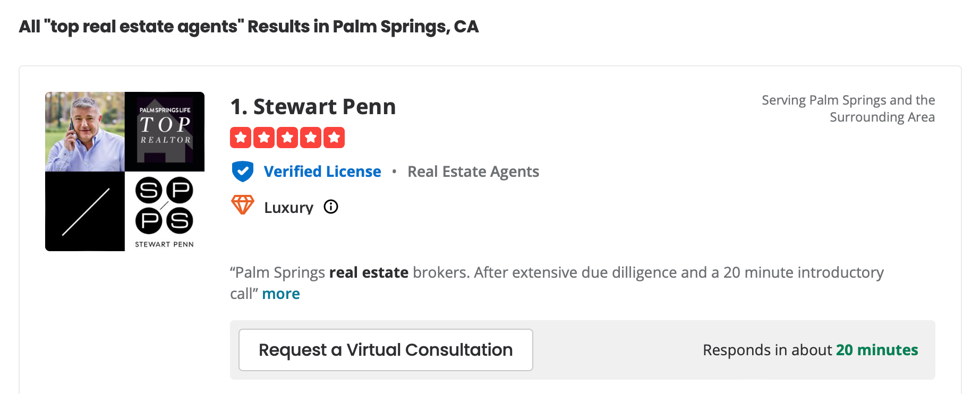Click the Verified License link
Viewport: 980px width, 394px height.
tap(322, 172)
